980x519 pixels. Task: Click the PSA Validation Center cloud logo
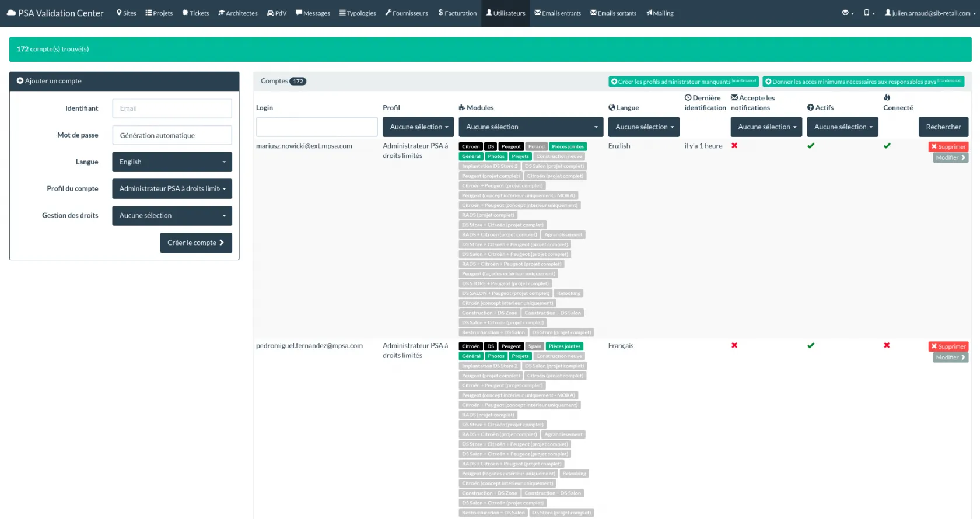click(x=11, y=13)
